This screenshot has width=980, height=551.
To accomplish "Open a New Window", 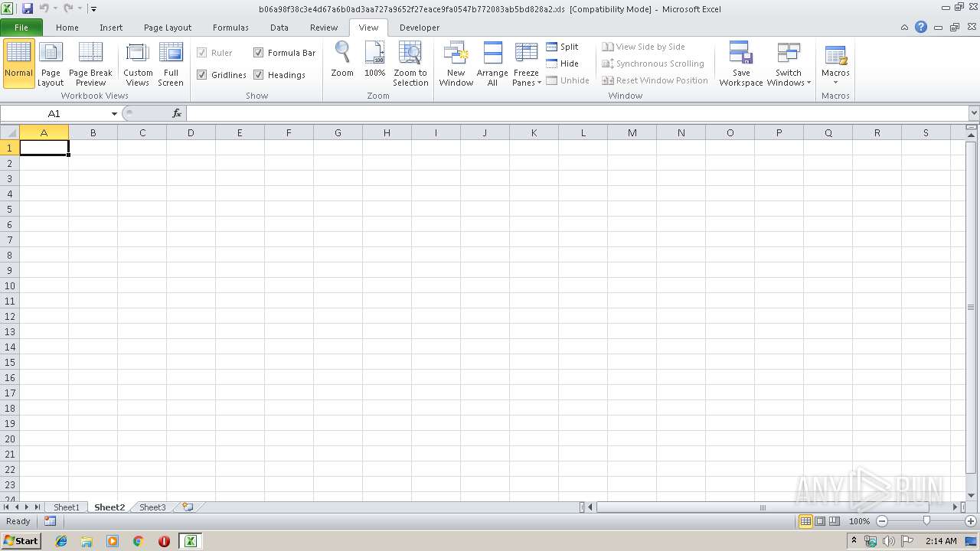I will (x=456, y=64).
